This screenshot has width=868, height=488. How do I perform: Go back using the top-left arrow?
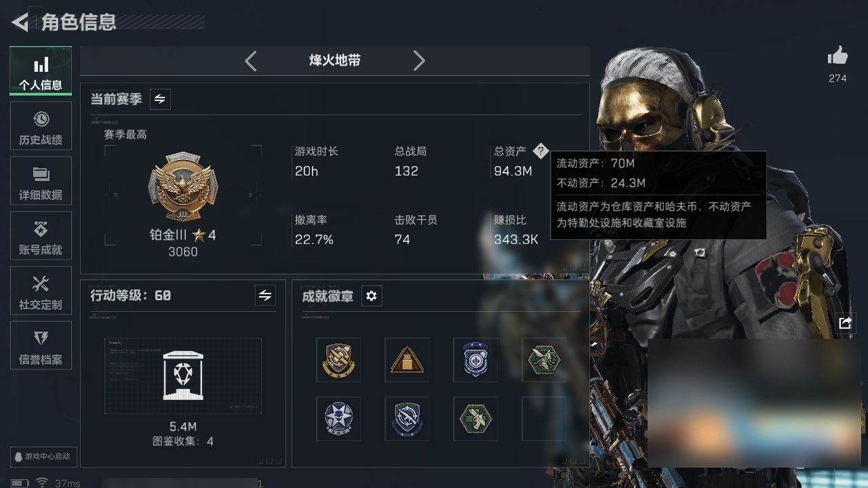click(20, 22)
